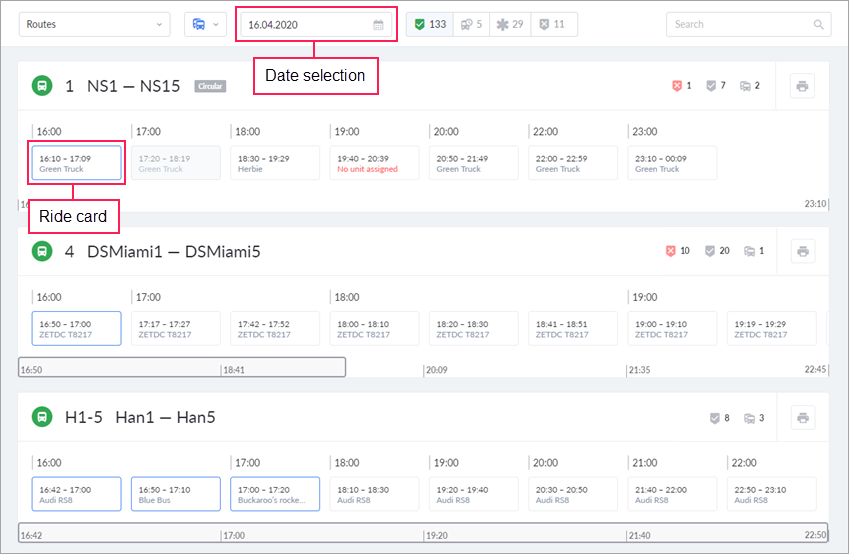Print the NS1 — NS15 route schedule
The height and width of the screenshot is (554, 849).
pyautogui.click(x=802, y=86)
